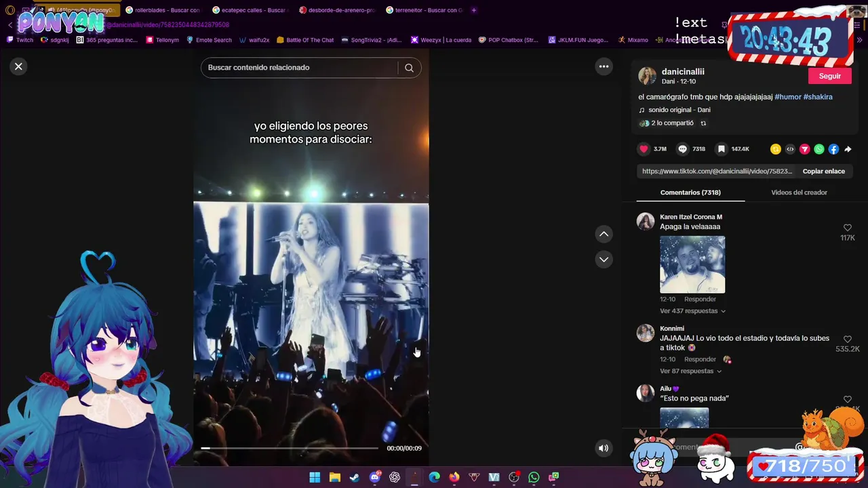Open ChatGPT app from taskbar
Image resolution: width=868 pixels, height=488 pixels.
(x=395, y=477)
